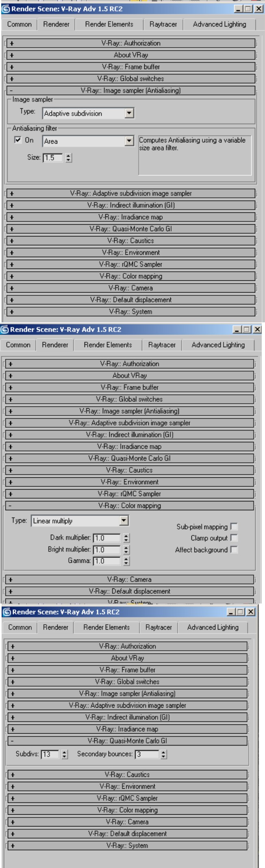This screenshot has height=868, width=265.
Task: Expand V-Ray:: Irradiance map in the Image sampler window
Action: pos(131,217)
